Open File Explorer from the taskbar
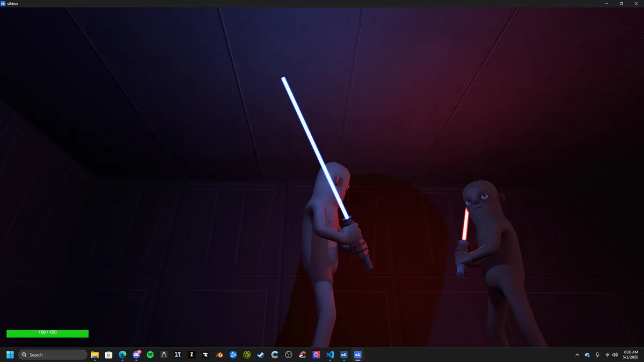 pyautogui.click(x=94, y=354)
